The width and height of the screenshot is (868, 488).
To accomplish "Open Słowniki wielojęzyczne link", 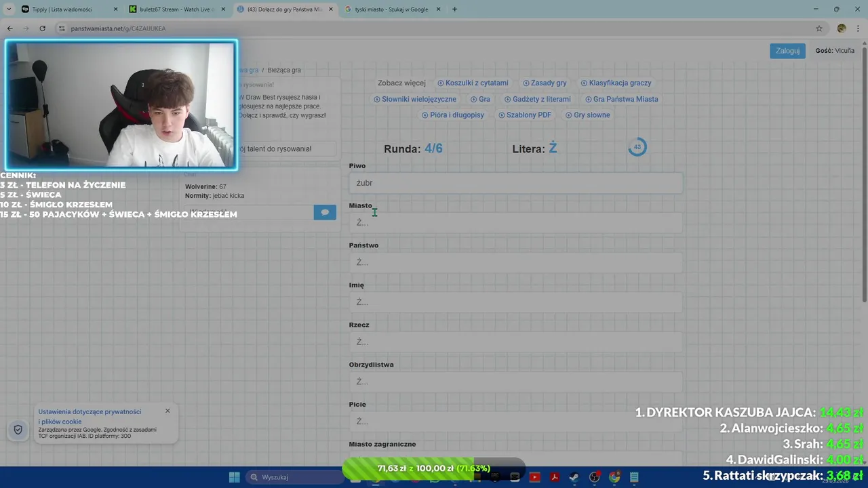I will [415, 99].
